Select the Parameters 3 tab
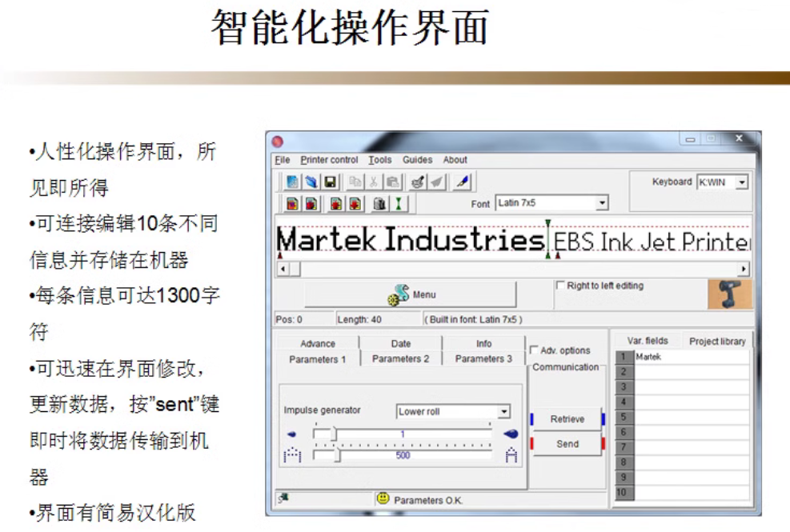Viewport: 790px width, 532px height. [x=483, y=358]
